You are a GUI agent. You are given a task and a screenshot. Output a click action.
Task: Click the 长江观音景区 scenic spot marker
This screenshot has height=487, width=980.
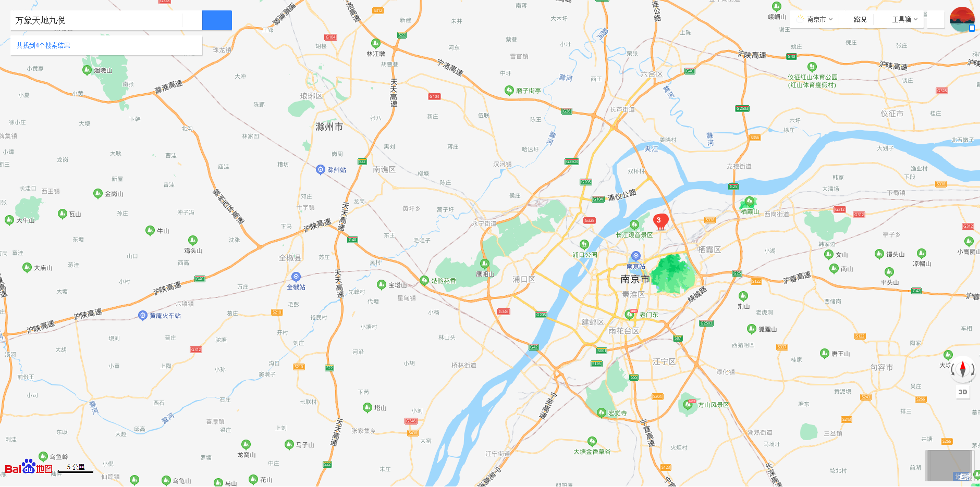[x=634, y=224]
